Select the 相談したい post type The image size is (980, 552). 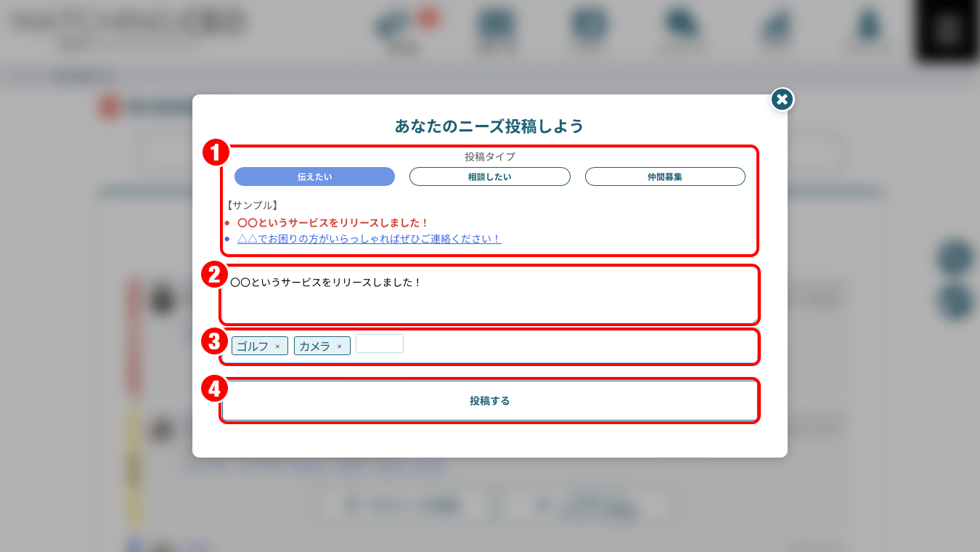pos(490,176)
